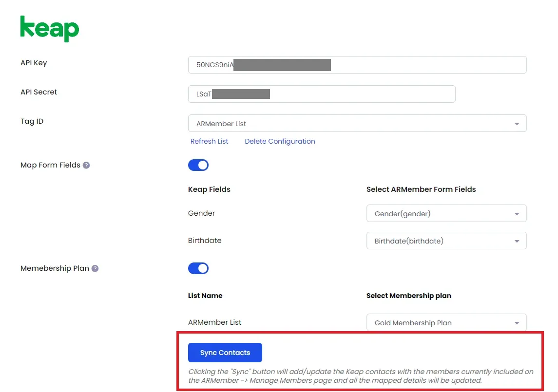Click the Select ARMember Form Fields heading

(421, 189)
